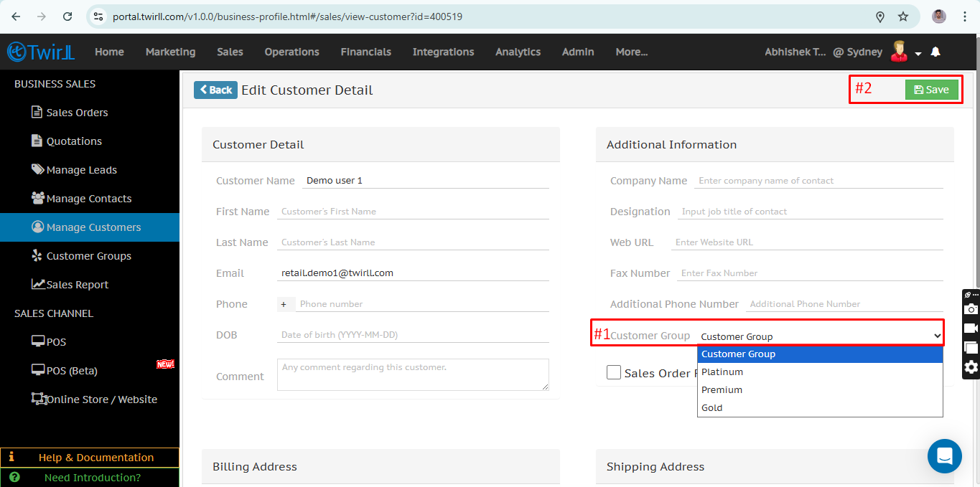Select the highlighted Customer Group option
The width and height of the screenshot is (980, 487).
820,354
